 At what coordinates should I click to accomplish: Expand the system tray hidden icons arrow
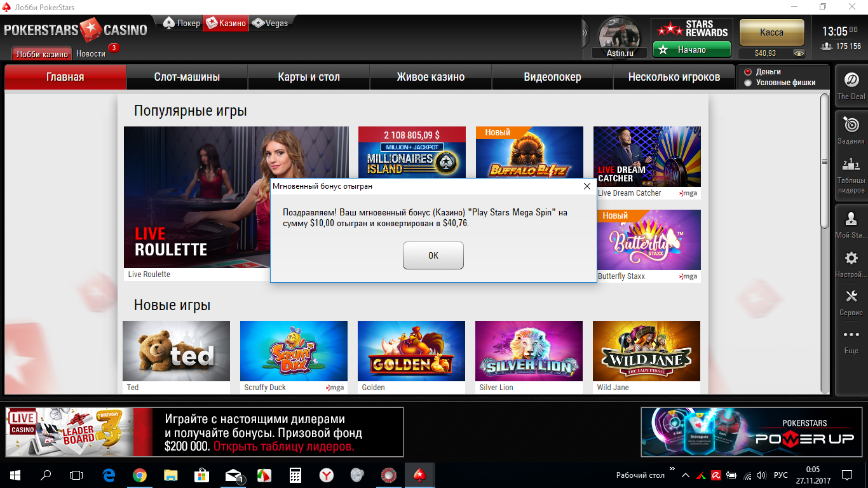tap(685, 475)
